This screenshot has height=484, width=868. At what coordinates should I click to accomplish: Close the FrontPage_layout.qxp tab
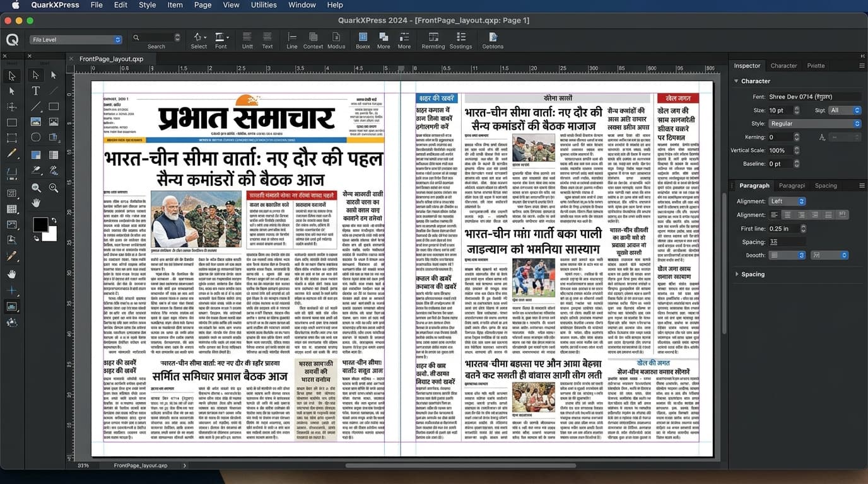[73, 59]
